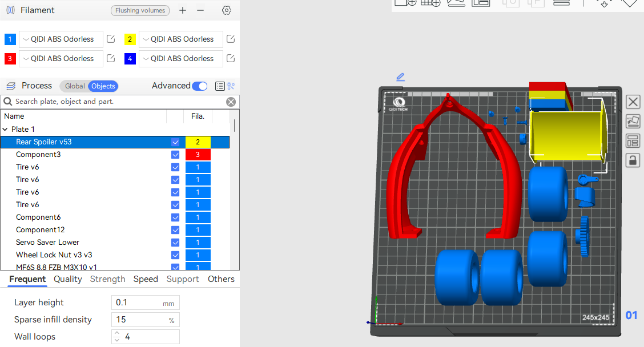Collapse the Plate 1 tree node
The width and height of the screenshot is (644, 347).
[6, 130]
